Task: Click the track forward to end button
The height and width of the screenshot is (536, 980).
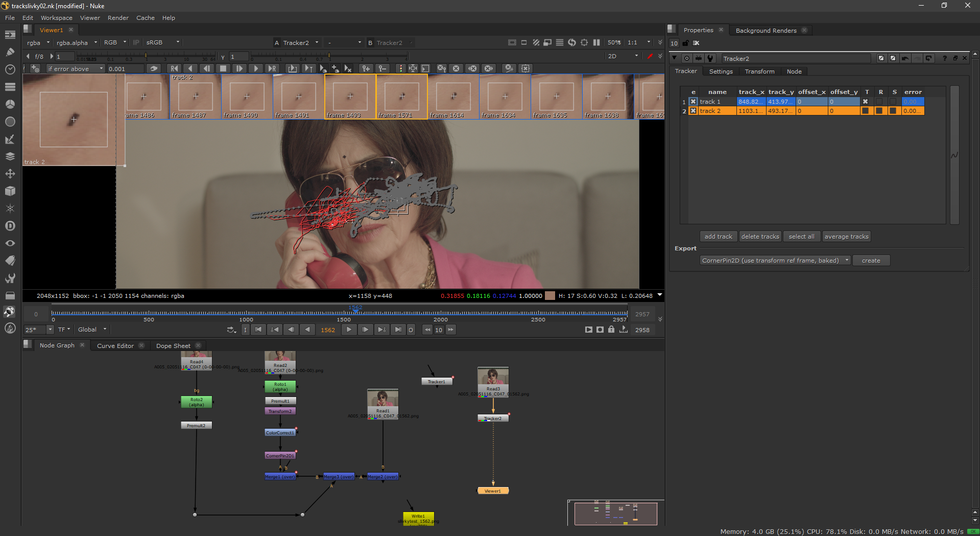Action: pyautogui.click(x=272, y=68)
